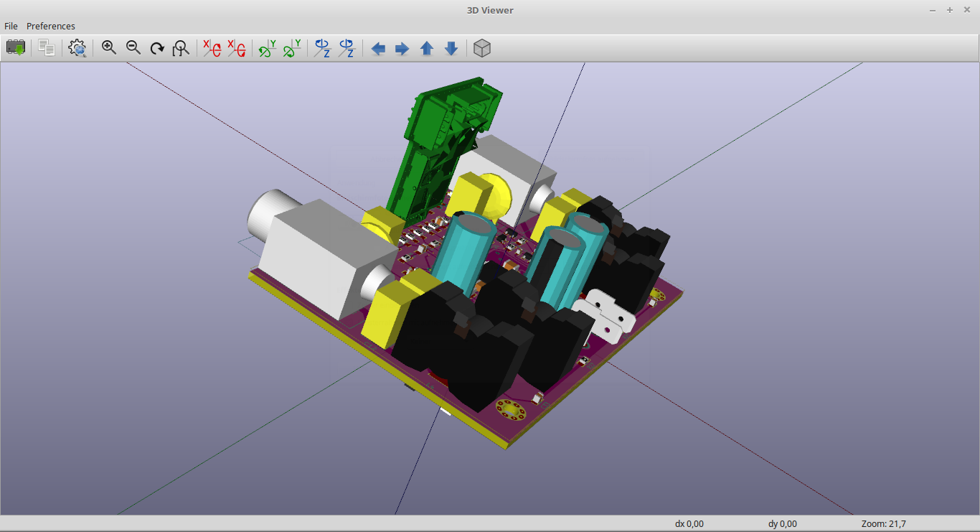The height and width of the screenshot is (532, 980).
Task: Toggle orthographic projection cube icon
Action: tap(482, 48)
